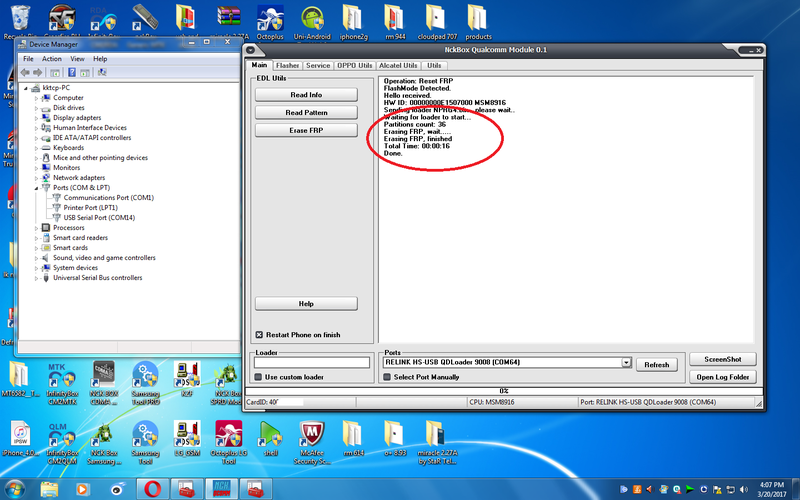Open the Octoplus desktop shortcut
This screenshot has height=500, width=800.
click(x=267, y=22)
